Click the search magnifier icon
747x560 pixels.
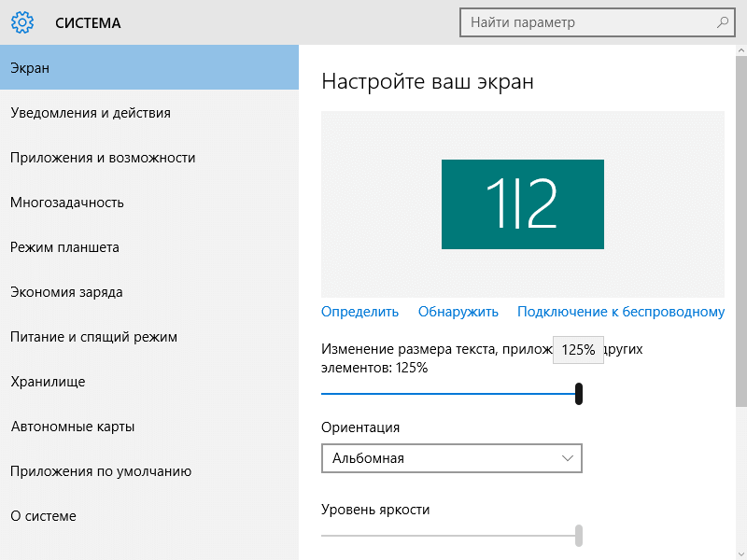pyautogui.click(x=722, y=21)
